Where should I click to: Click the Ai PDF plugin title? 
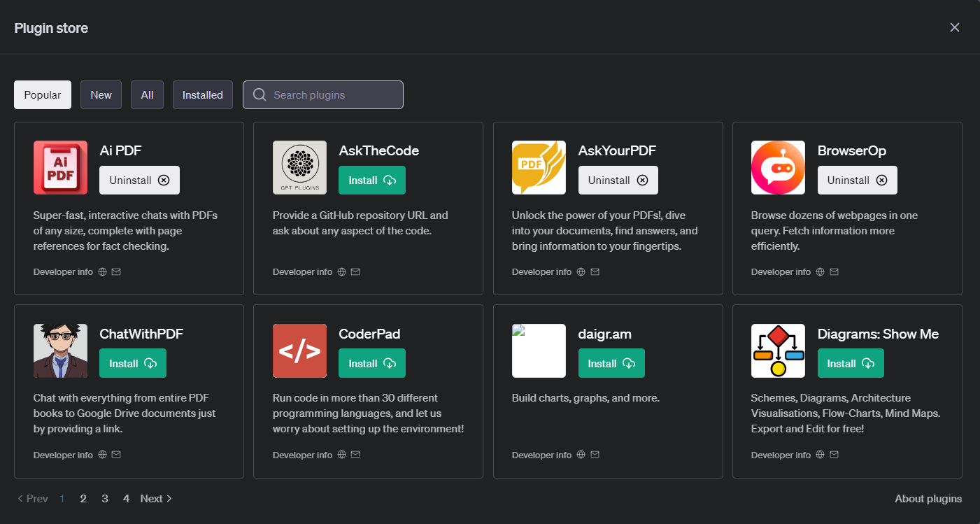121,150
